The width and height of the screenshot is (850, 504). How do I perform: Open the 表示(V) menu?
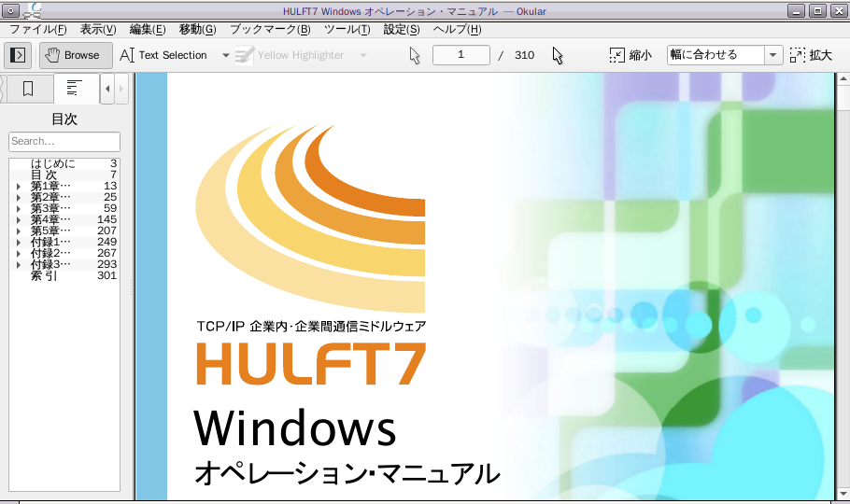(x=98, y=29)
